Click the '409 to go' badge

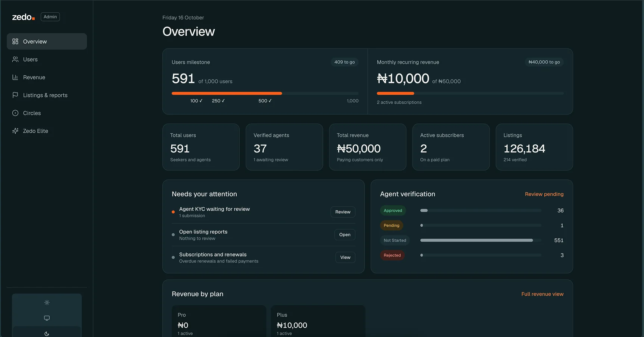pos(345,62)
